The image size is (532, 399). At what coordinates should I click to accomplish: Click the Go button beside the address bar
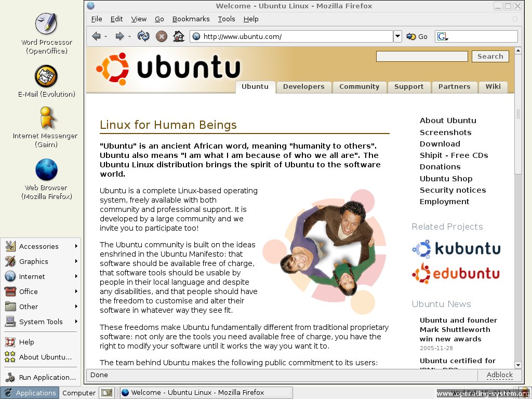click(x=417, y=36)
